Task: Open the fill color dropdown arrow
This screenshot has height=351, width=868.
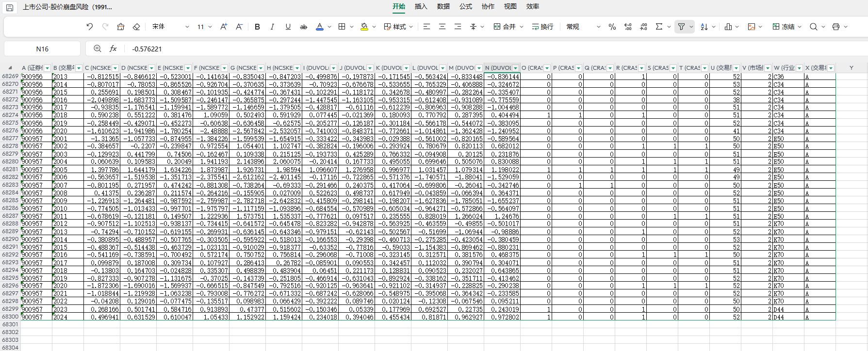Action: (374, 27)
